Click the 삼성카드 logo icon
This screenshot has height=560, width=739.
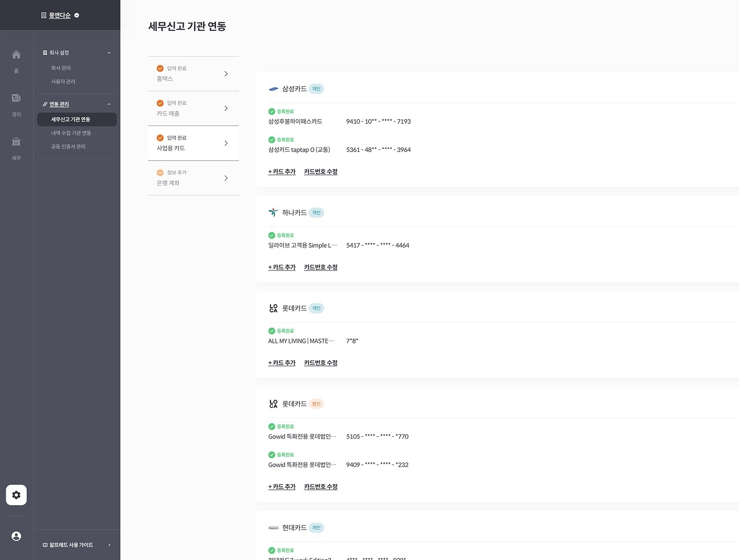(x=273, y=88)
